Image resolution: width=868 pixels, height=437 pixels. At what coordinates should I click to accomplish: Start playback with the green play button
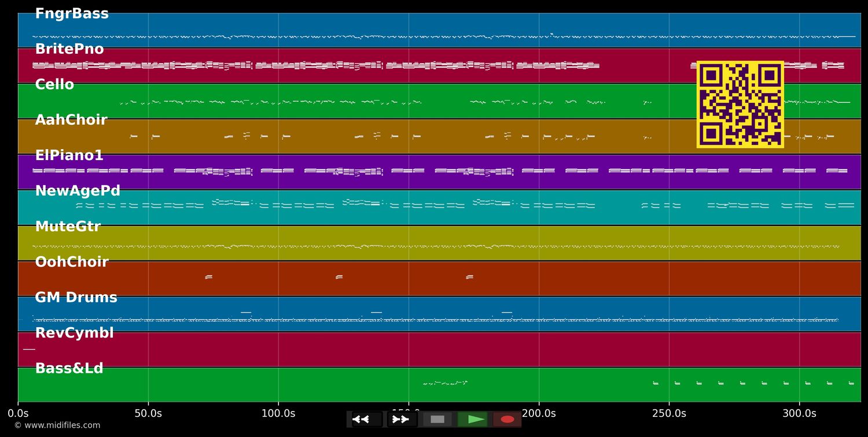point(474,419)
